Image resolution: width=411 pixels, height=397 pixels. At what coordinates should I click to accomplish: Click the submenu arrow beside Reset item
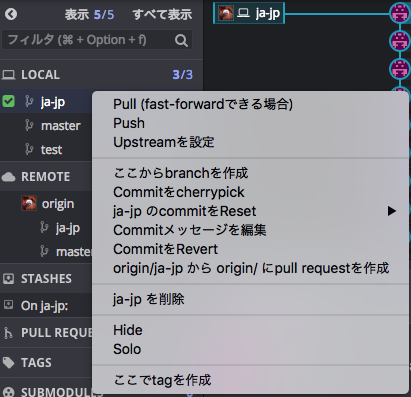(x=392, y=211)
